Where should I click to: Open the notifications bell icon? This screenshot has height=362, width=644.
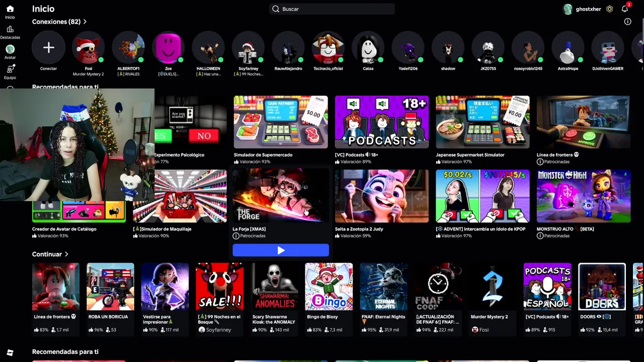[625, 9]
